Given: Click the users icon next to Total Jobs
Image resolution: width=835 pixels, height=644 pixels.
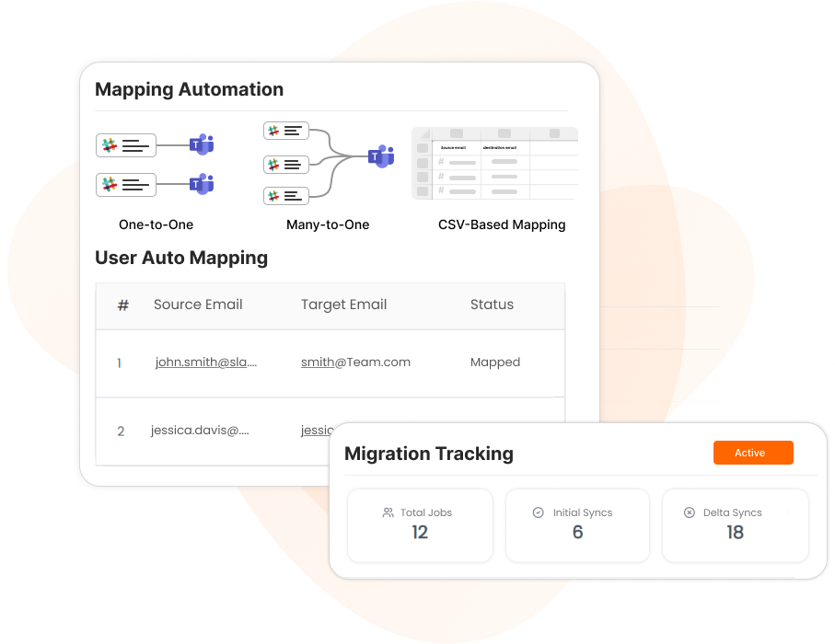Looking at the screenshot, I should coord(388,512).
